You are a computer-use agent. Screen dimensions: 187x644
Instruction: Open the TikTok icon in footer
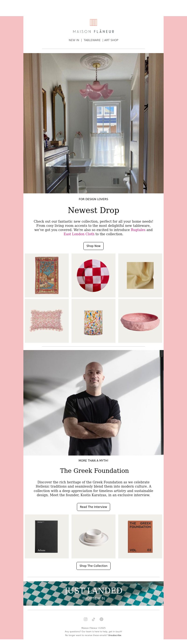(x=93, y=619)
